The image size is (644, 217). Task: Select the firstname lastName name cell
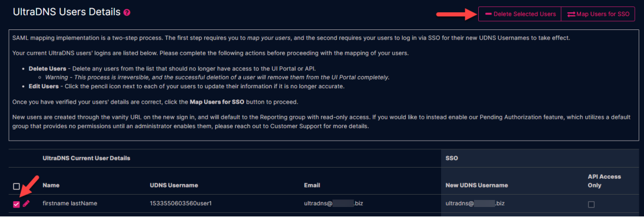[70, 203]
